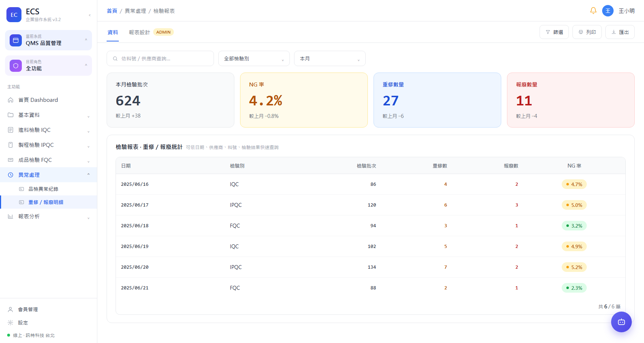Click the QMS 品質管理 system icon
644x343 pixels.
(16, 40)
